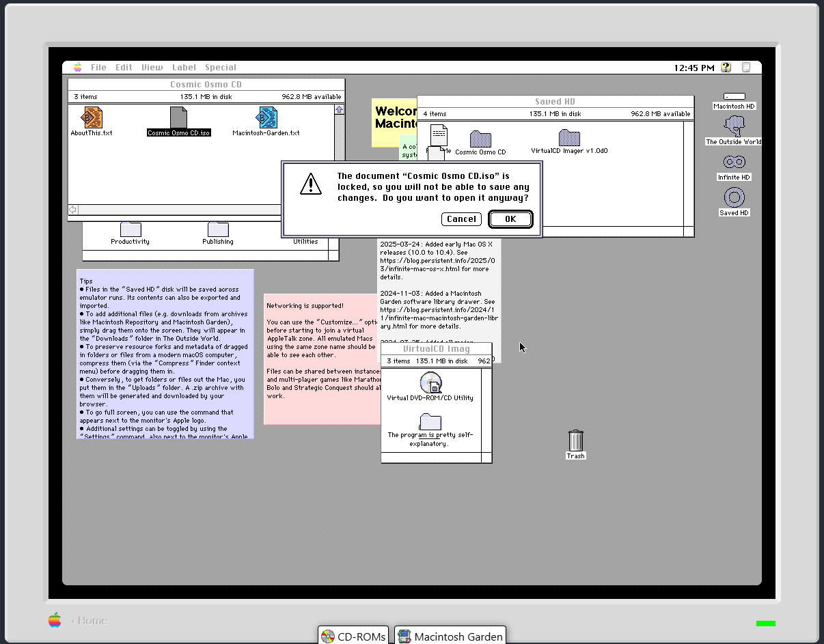Open the Saved HD desktop disk icon
824x644 pixels.
click(734, 198)
